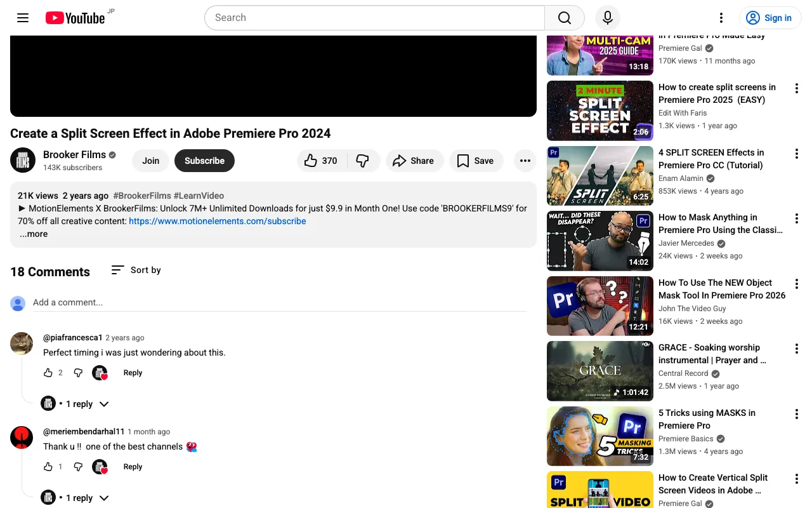Click the #BrookerFilms hashtag
812x508 pixels.
(142, 196)
